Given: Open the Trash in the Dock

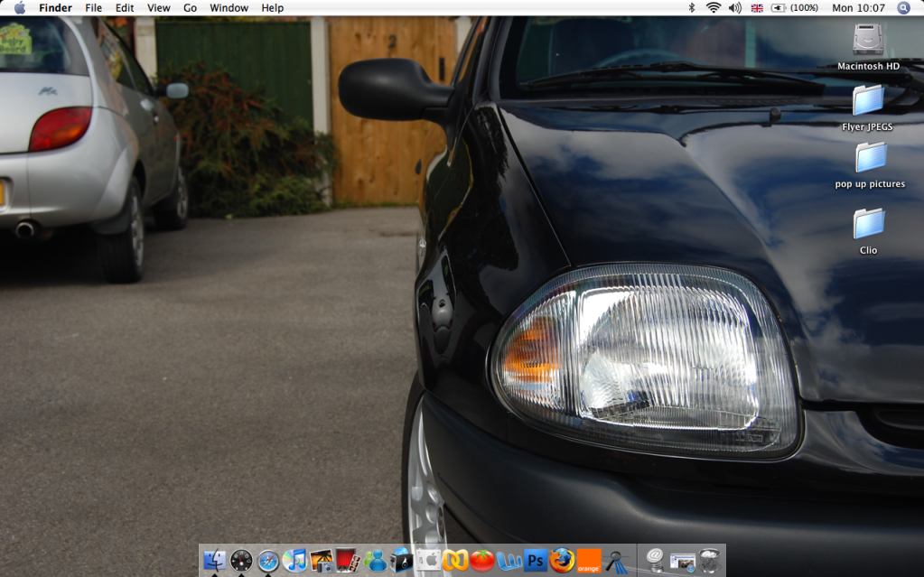Looking at the screenshot, I should point(710,561).
